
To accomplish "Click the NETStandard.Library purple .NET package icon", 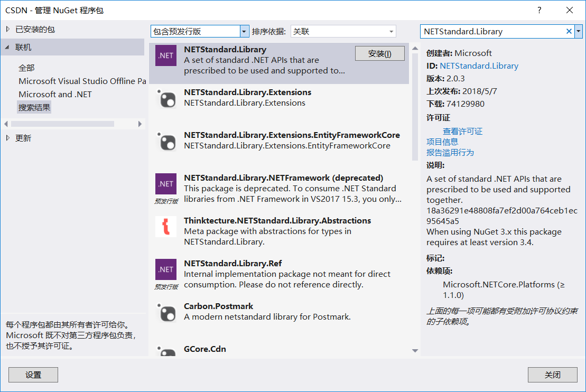I will (165, 55).
